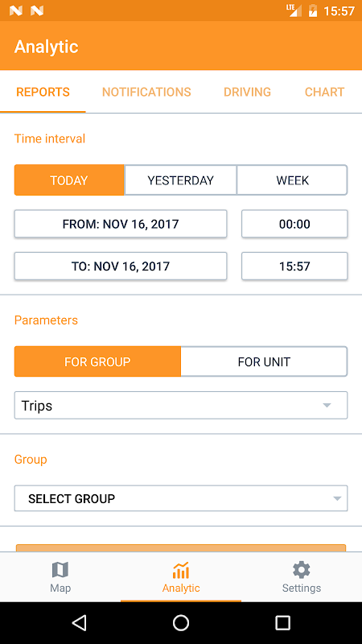Switch to the NOTIFICATIONS tab
The width and height of the screenshot is (362, 644).
146,92
